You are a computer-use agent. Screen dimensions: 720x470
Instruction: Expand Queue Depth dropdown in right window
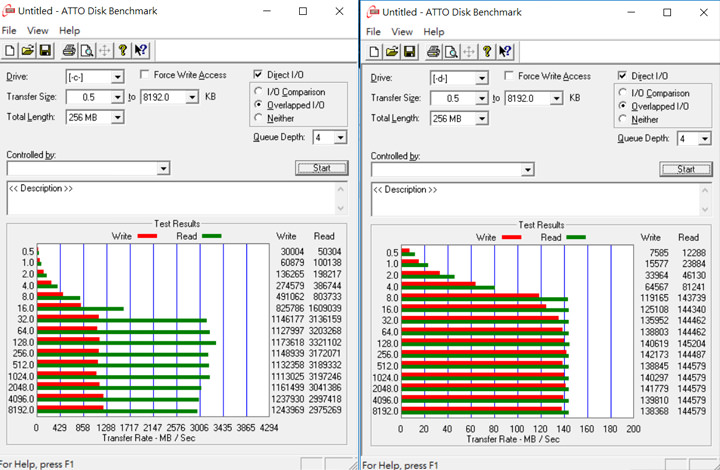coord(704,139)
